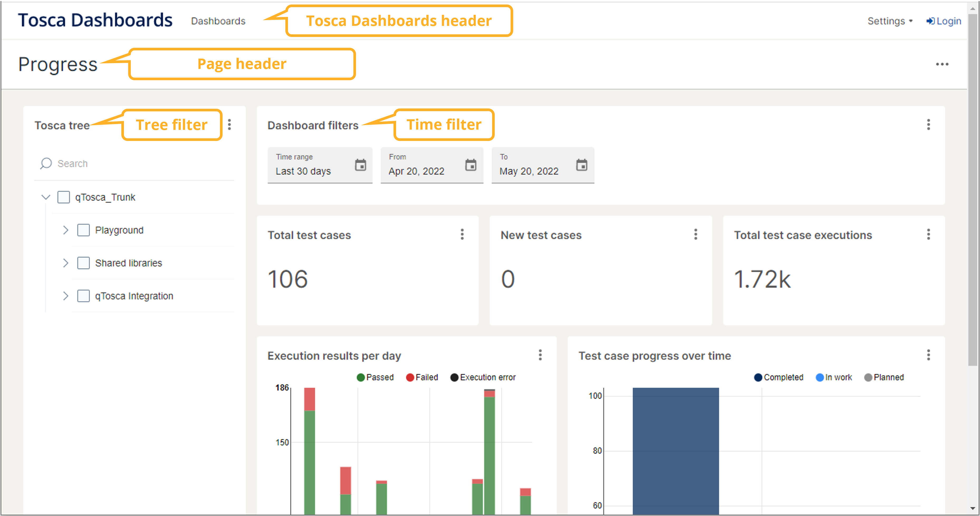Open the Time range Last 30 days selector
Screen dimensions: 980x516
pyautogui.click(x=320, y=165)
